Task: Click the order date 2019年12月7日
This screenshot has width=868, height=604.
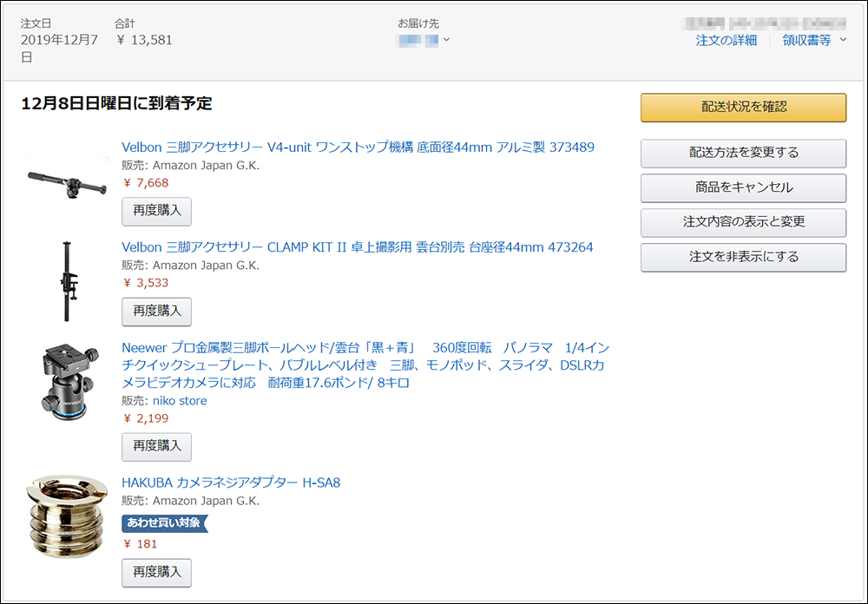Action: tap(59, 49)
